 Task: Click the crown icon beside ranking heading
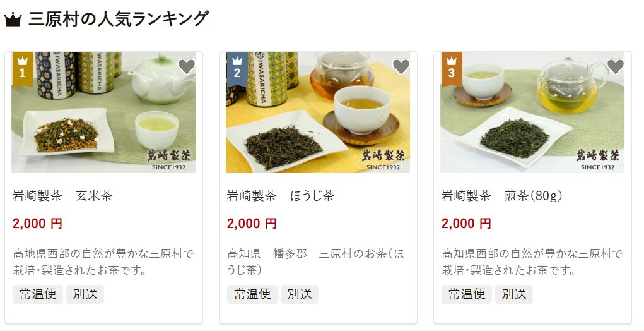13,20
